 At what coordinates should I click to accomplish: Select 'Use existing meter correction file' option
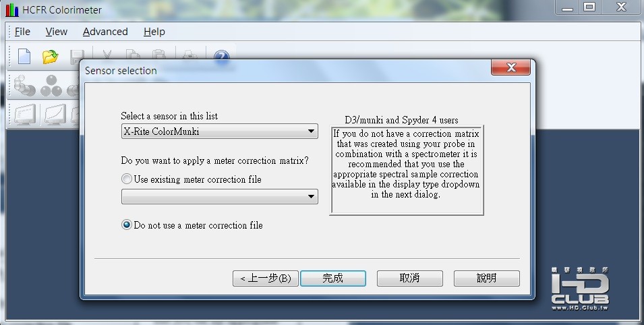click(x=192, y=179)
